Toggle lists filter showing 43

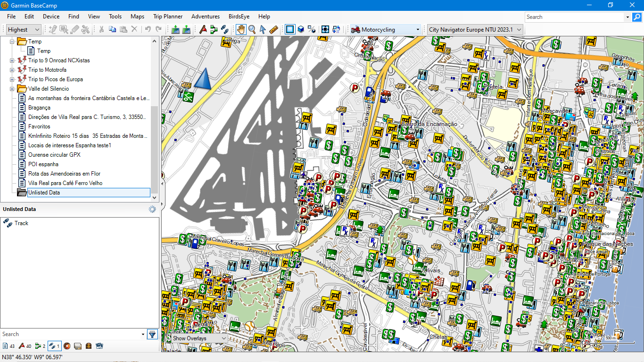(x=8, y=346)
